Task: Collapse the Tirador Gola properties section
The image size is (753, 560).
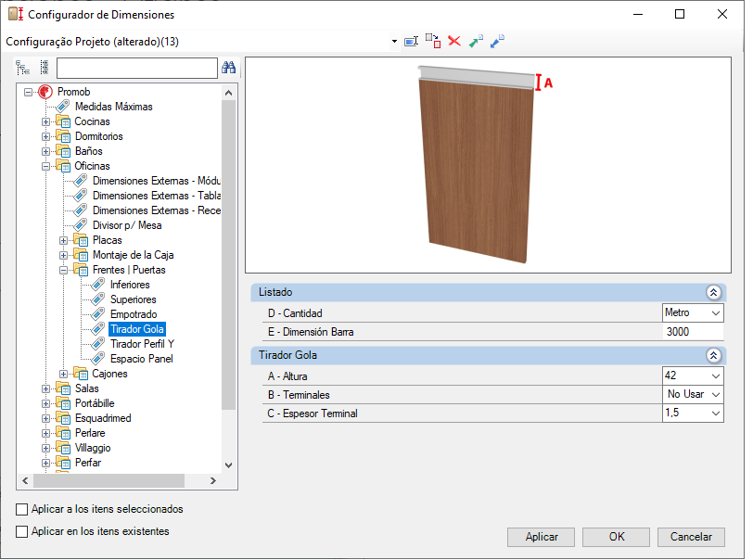Action: (x=713, y=355)
